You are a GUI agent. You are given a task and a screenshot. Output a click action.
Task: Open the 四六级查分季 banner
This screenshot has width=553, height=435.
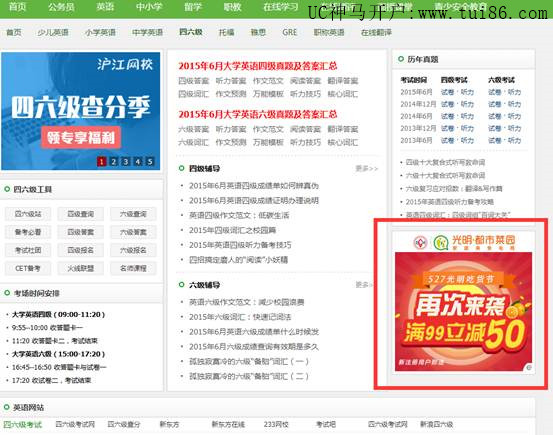coord(80,111)
